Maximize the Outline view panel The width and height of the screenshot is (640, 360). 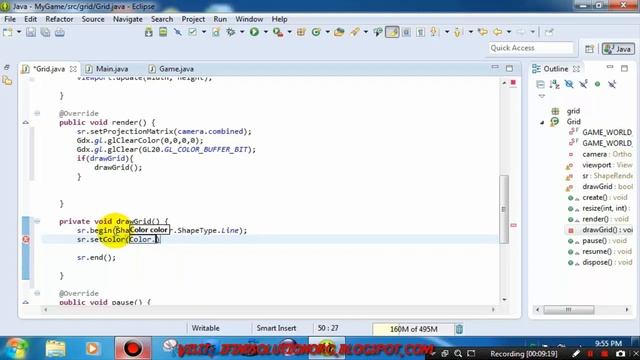(x=624, y=68)
